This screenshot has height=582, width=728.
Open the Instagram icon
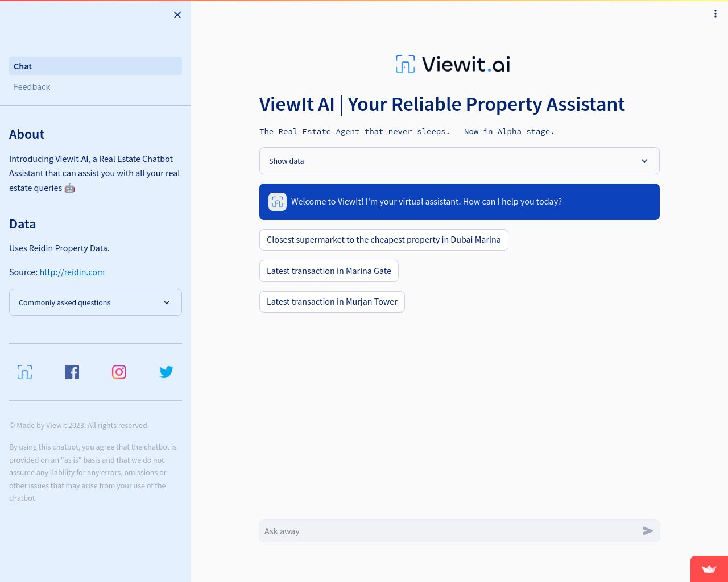pyautogui.click(x=119, y=372)
